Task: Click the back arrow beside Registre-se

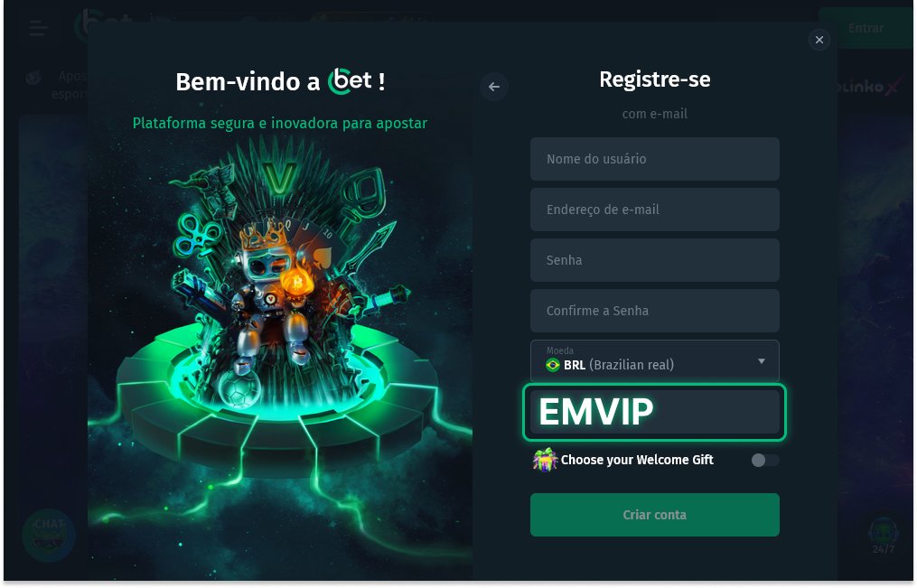Action: click(494, 87)
